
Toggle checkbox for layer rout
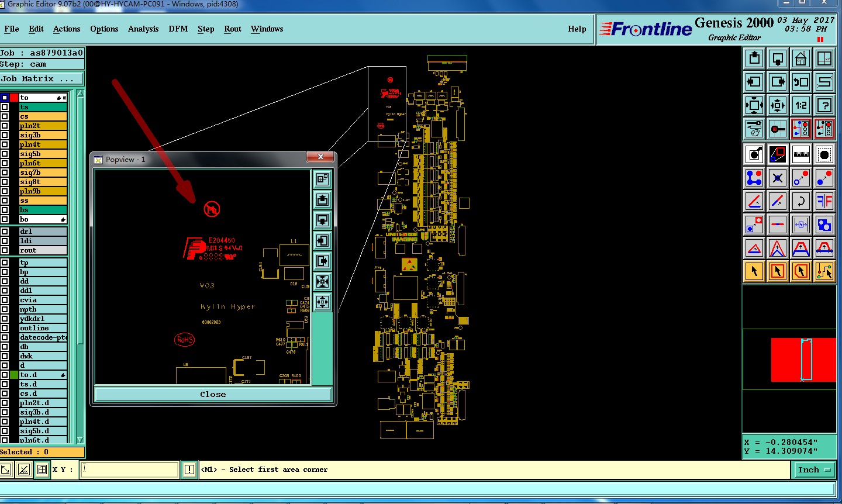pyautogui.click(x=5, y=251)
